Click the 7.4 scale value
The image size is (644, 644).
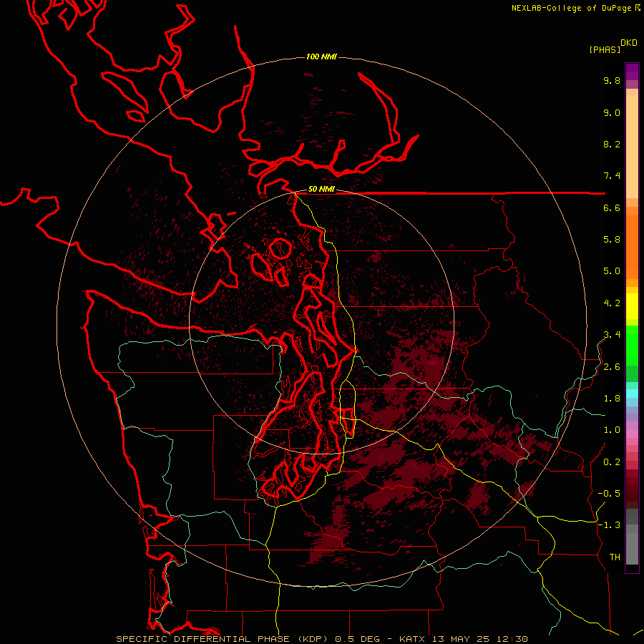[x=612, y=176]
